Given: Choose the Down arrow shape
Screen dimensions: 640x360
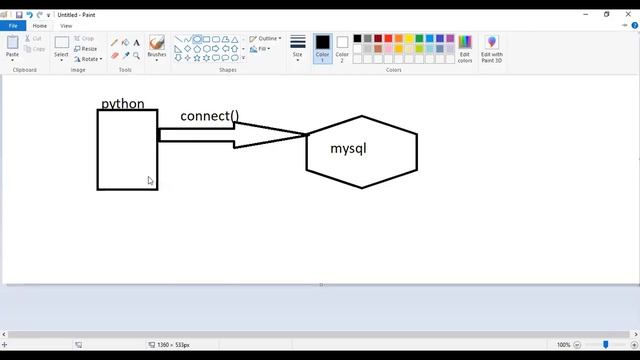Looking at the screenshot, I should [178, 58].
